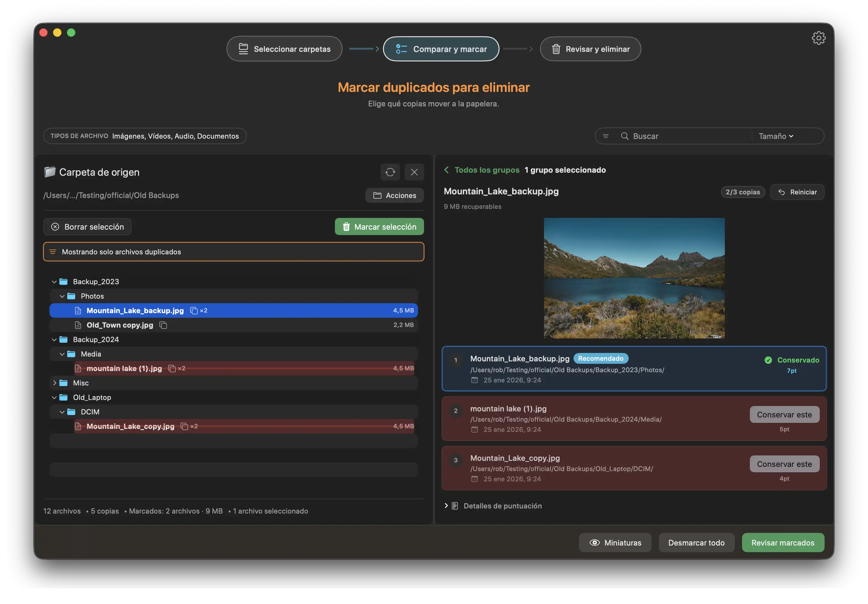
Task: Click the file icon of Old_Town copy.jpg
Action: (78, 325)
